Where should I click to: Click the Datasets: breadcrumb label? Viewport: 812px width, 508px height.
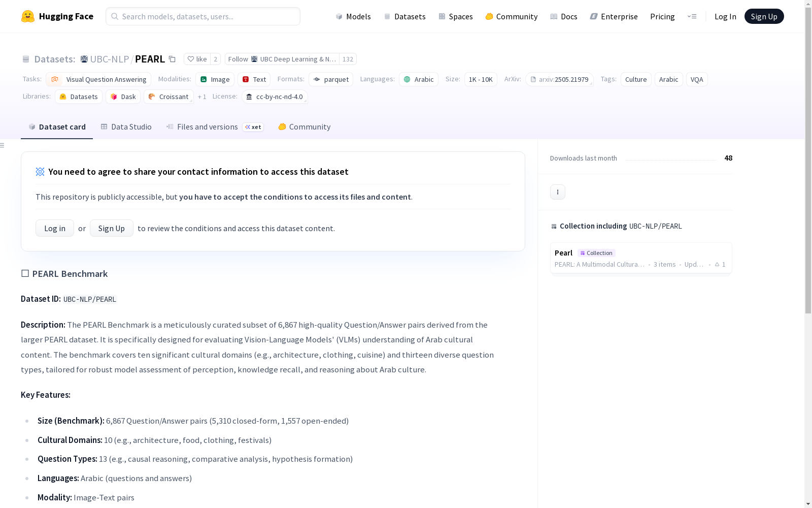pyautogui.click(x=54, y=59)
